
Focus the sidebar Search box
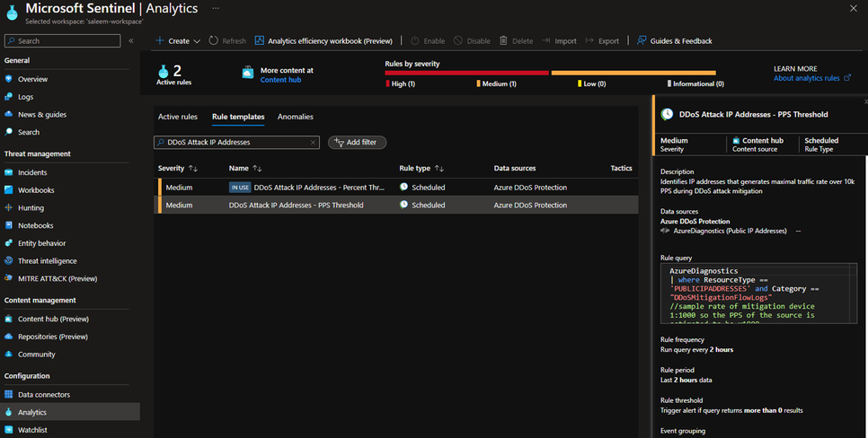pyautogui.click(x=63, y=41)
